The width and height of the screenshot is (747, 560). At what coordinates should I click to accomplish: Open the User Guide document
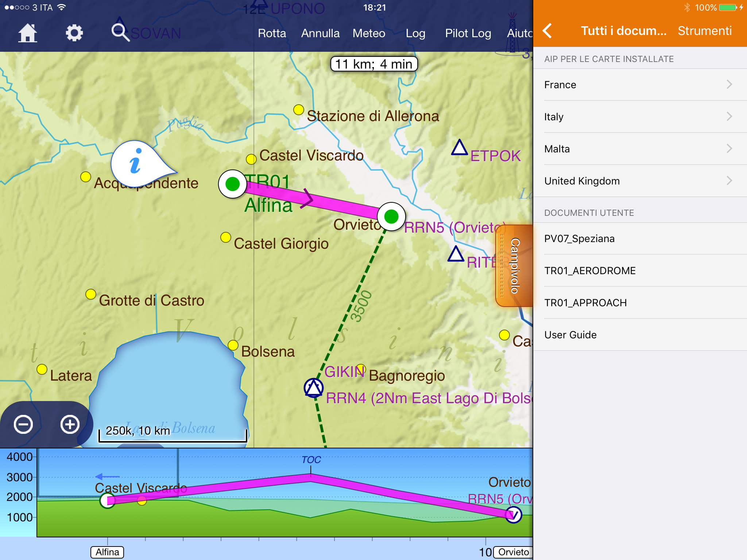coord(570,335)
